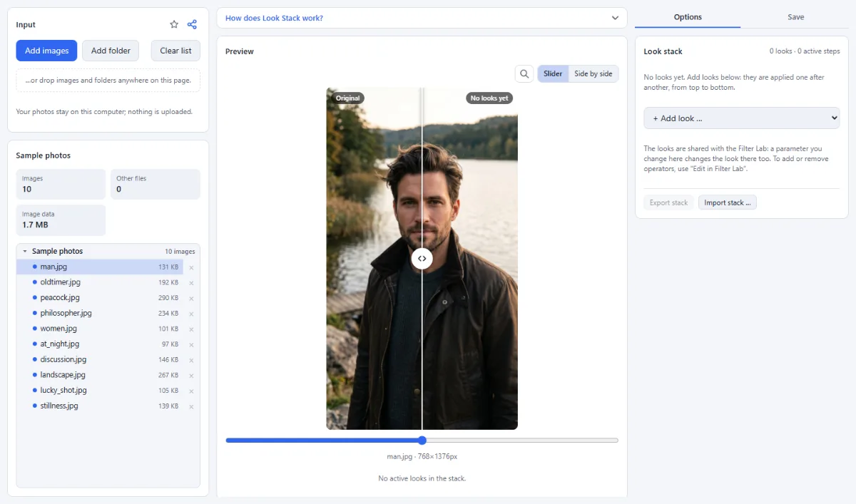The width and height of the screenshot is (856, 504).
Task: Click the No looks yet badge
Action: point(489,98)
